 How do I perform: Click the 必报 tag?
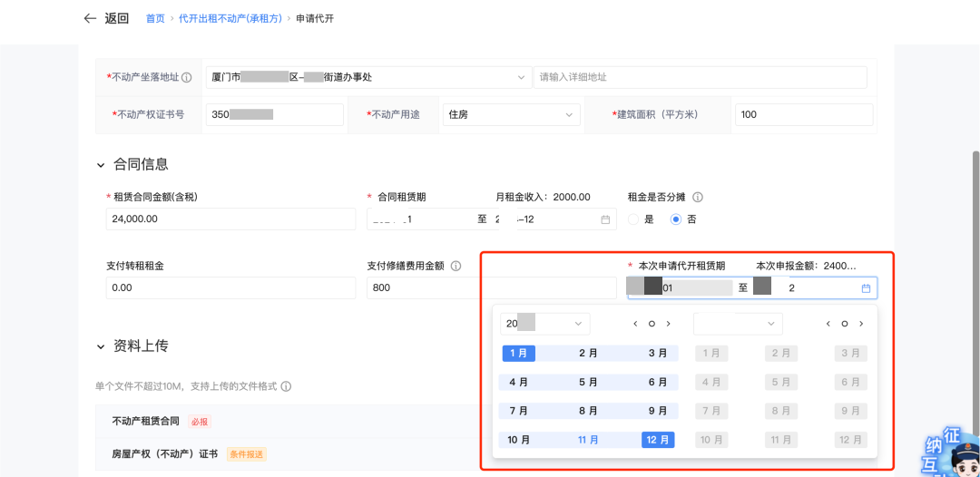point(200,422)
